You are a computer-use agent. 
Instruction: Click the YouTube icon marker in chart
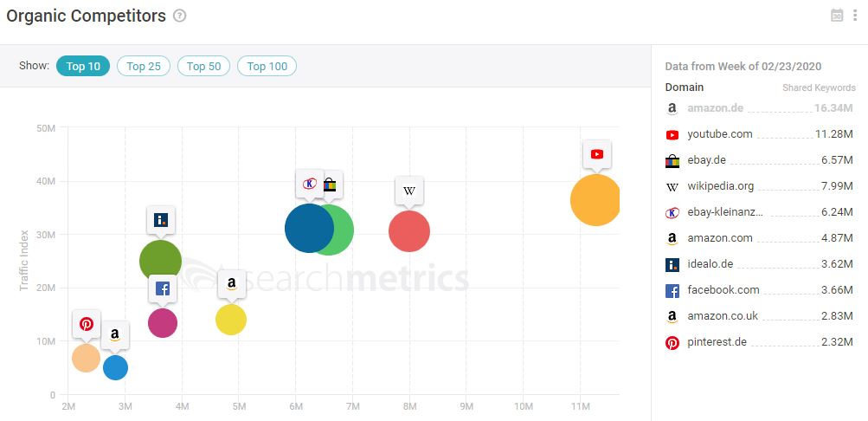(597, 154)
